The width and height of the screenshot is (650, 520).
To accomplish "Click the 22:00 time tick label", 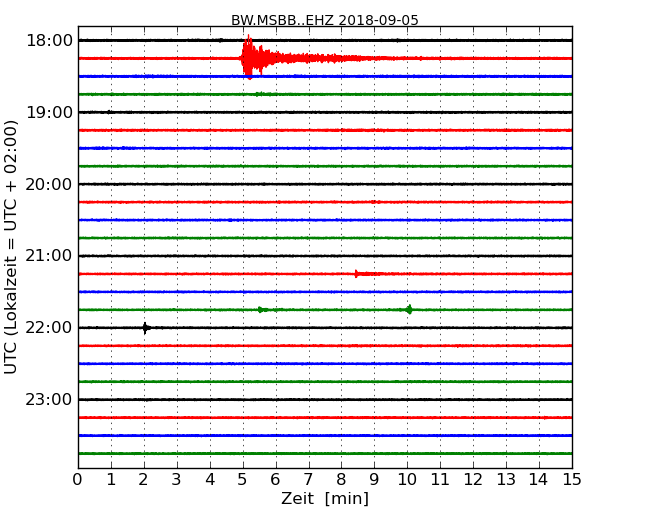I will (x=48, y=328).
